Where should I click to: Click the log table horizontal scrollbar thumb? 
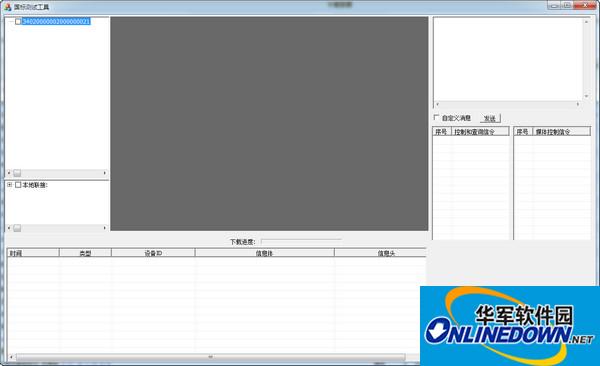coord(210,357)
